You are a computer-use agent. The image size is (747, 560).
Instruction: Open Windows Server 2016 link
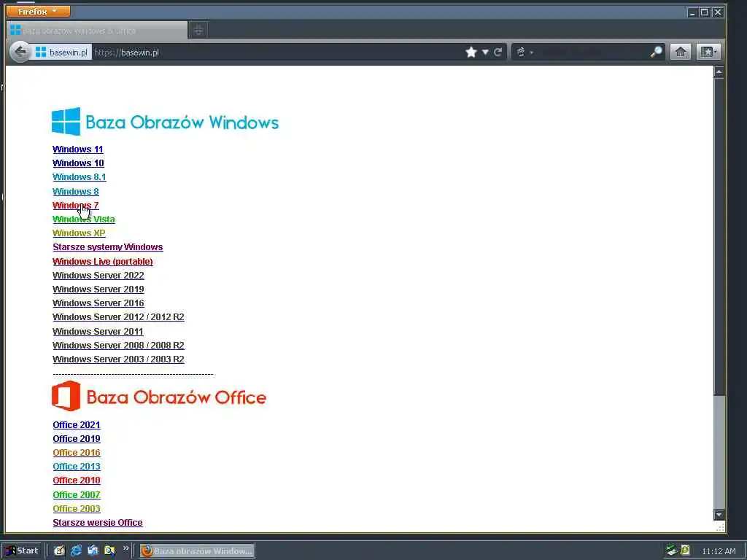[98, 303]
